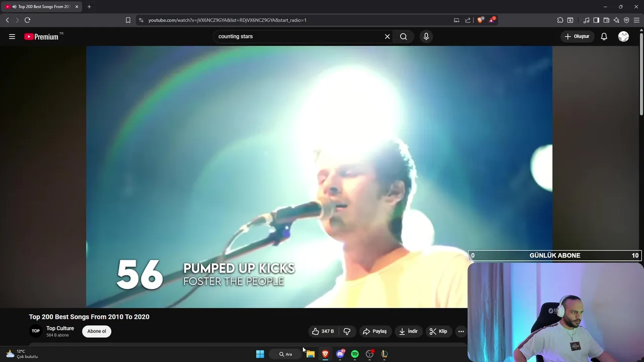Run search with the magnifier button
Image resolution: width=644 pixels, height=362 pixels.
pos(404,36)
